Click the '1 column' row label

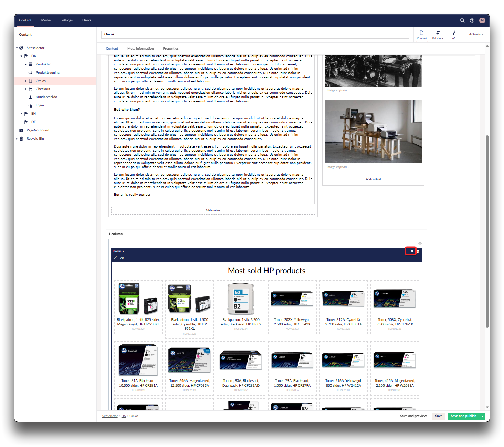tap(116, 234)
